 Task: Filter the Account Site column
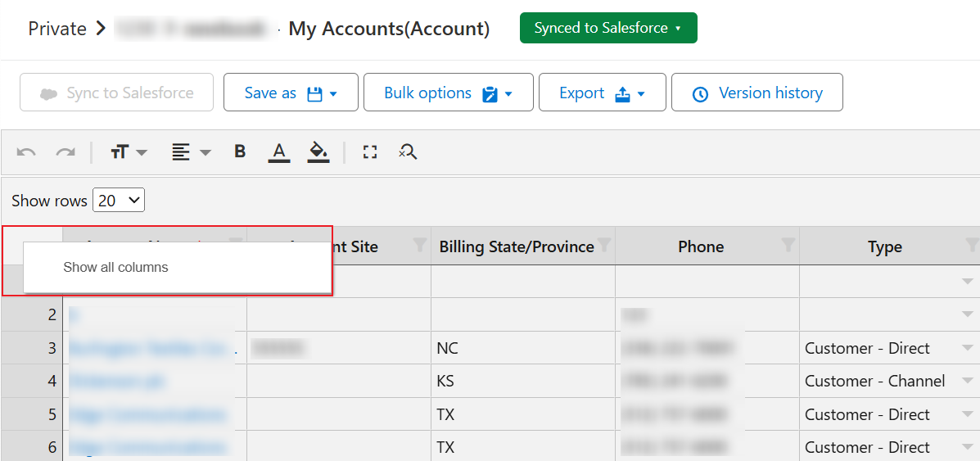[x=421, y=245]
